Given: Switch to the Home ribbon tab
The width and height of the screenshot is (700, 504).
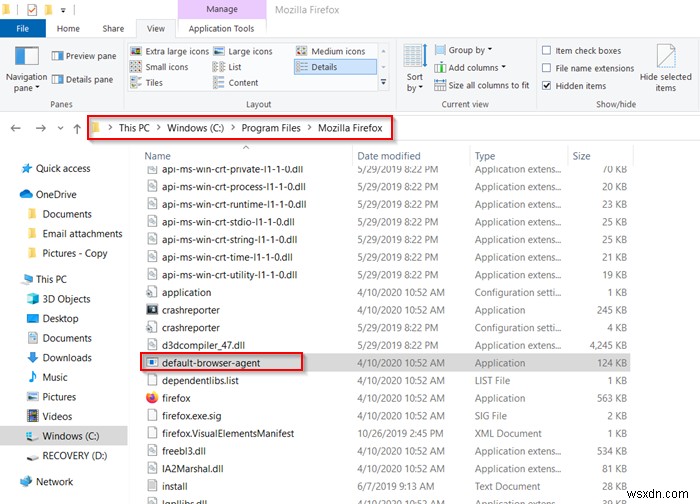Looking at the screenshot, I should pyautogui.click(x=68, y=29).
